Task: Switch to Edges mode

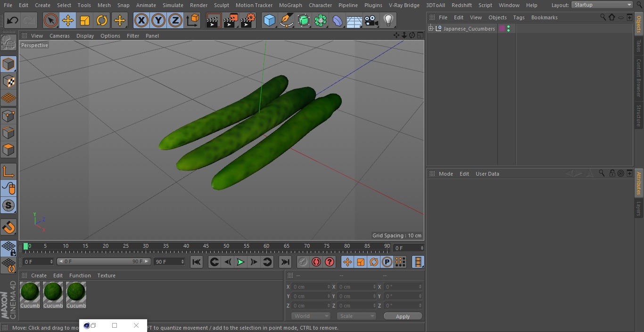Action: point(8,133)
